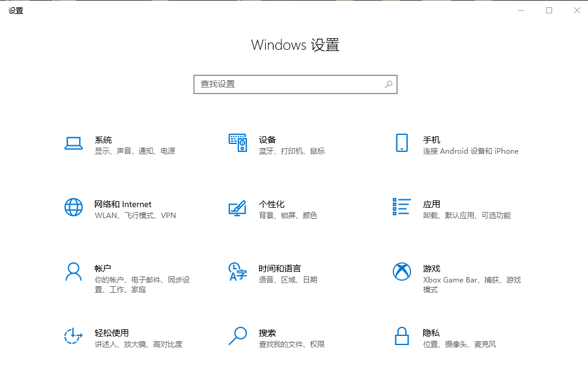
Task: Click description WLAN、飞行模式、VPN
Action: click(x=136, y=216)
